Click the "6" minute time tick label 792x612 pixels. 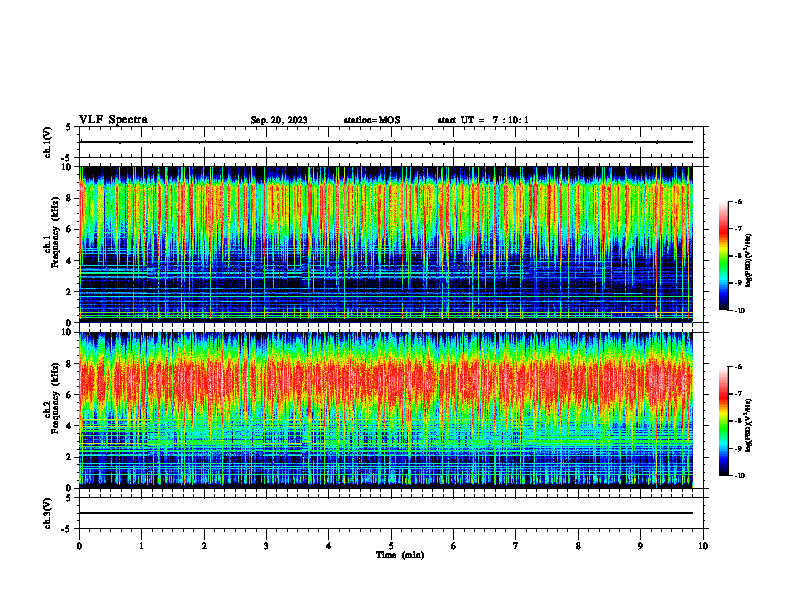454,546
